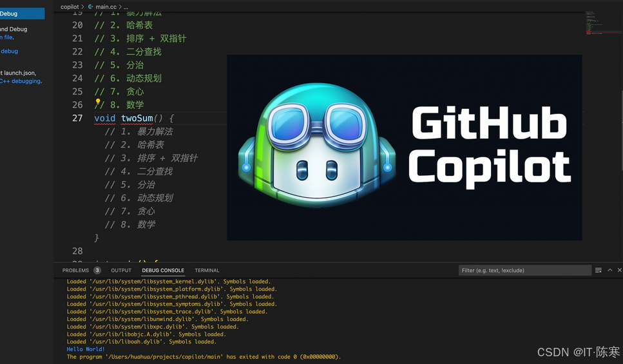623x364 pixels.
Task: Focus the debug console Filter input field
Action: click(x=524, y=270)
